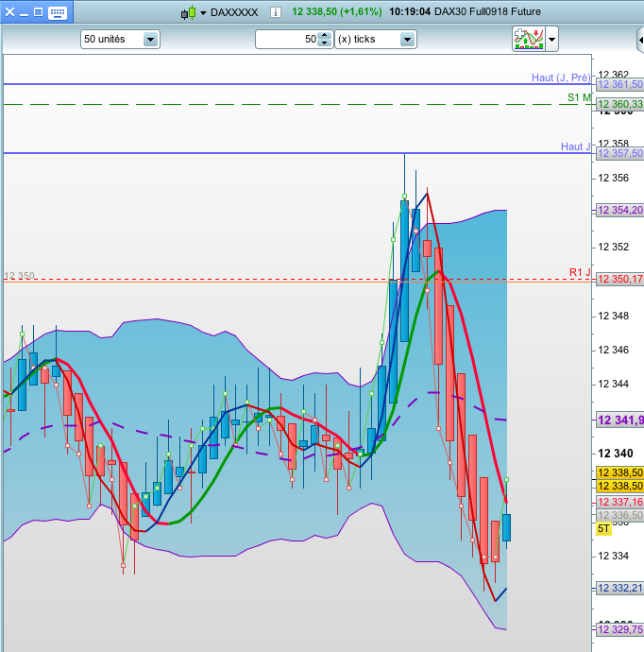This screenshot has width=644, height=652.
Task: Click the info icon next to DAXXXXX
Action: tap(275, 12)
